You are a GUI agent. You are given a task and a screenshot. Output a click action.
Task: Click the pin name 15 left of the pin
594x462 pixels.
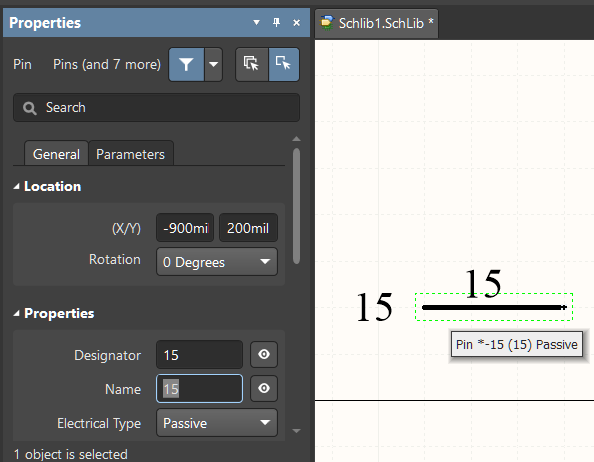pyautogui.click(x=374, y=307)
